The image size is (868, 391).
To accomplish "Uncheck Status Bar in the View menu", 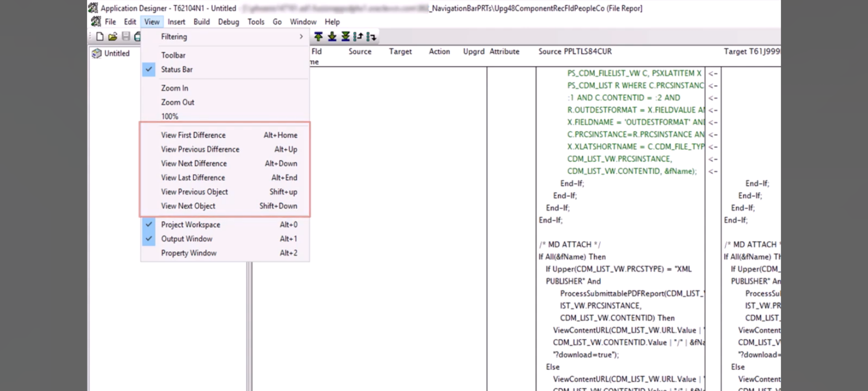I will [x=177, y=69].
